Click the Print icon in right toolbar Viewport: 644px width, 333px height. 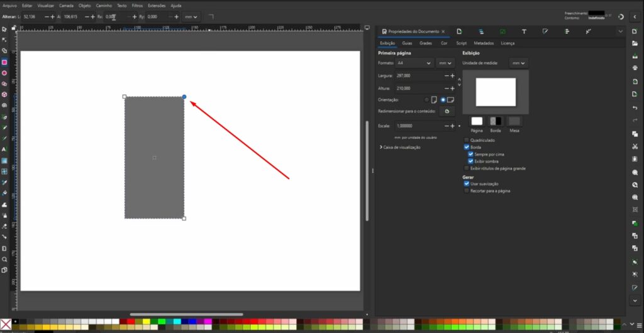(635, 68)
